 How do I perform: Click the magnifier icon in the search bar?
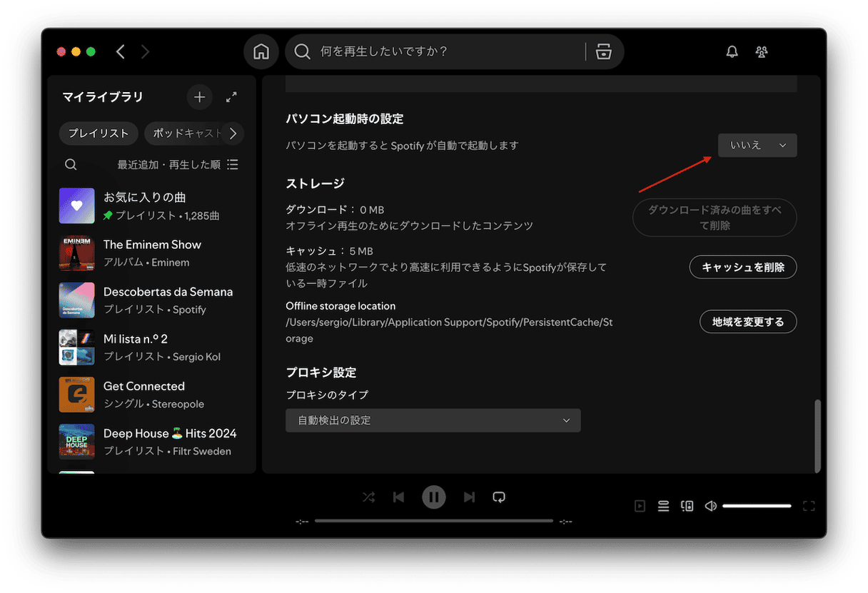point(303,51)
